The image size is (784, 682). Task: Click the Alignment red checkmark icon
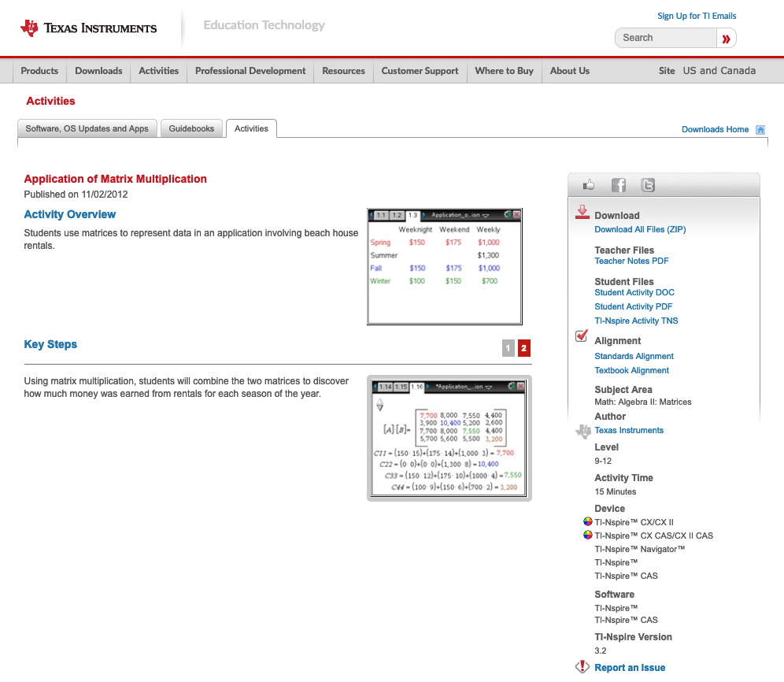[582, 337]
